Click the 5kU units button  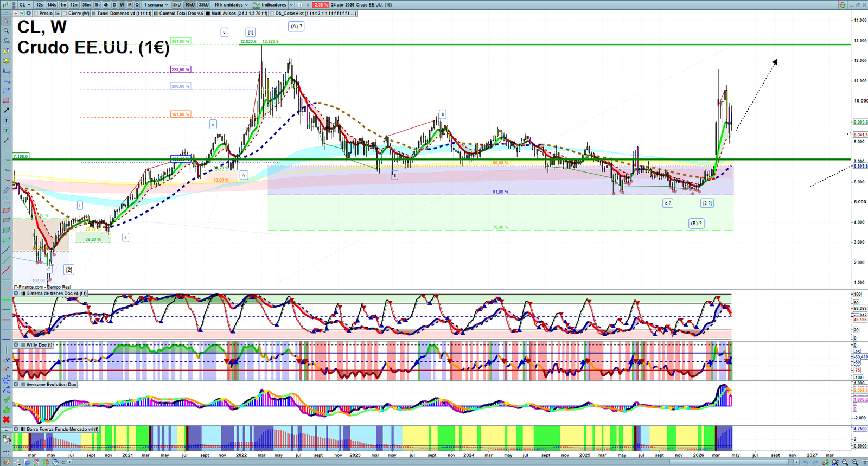(177, 5)
